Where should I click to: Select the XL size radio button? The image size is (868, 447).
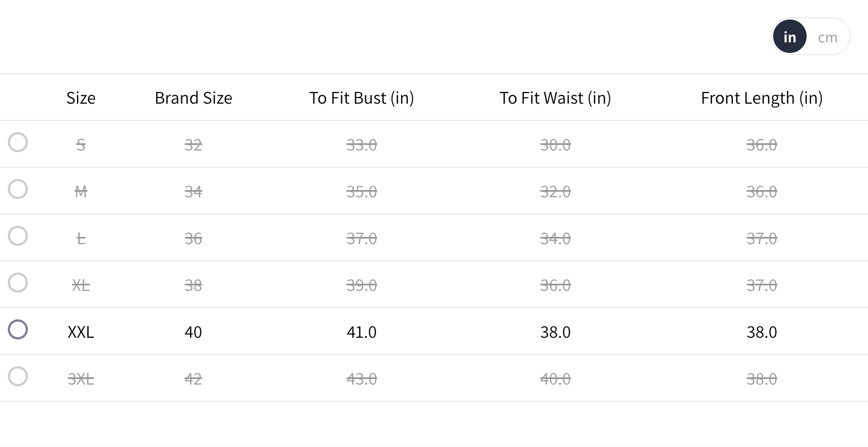(18, 283)
